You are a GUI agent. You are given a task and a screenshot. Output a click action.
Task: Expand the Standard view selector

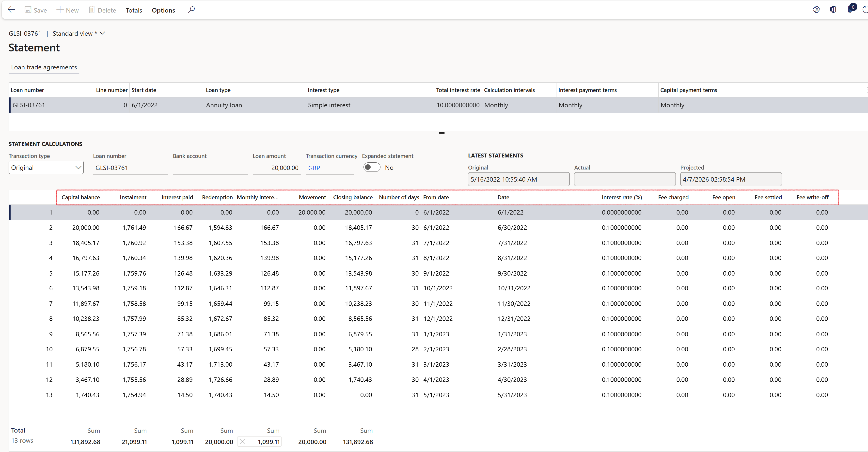pyautogui.click(x=102, y=33)
